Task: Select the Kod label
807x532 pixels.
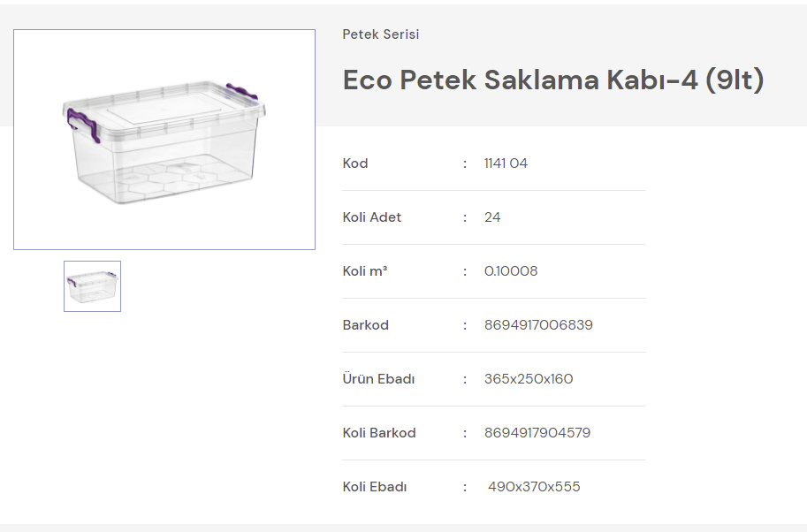Action: tap(355, 163)
